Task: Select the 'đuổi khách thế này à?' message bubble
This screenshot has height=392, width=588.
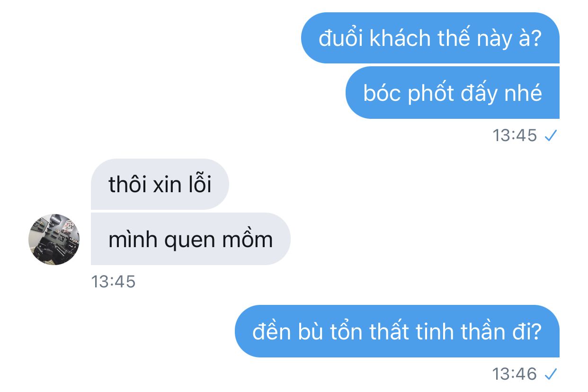Action: click(x=430, y=38)
